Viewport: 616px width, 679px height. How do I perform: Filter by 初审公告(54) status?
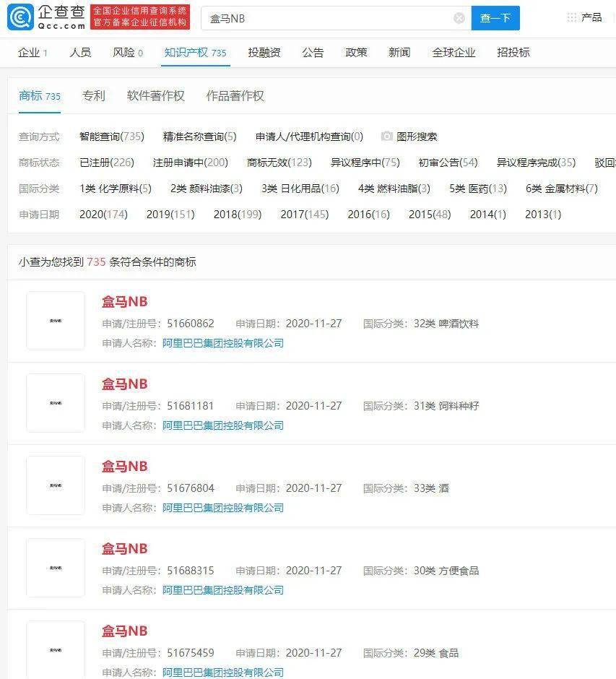click(448, 163)
